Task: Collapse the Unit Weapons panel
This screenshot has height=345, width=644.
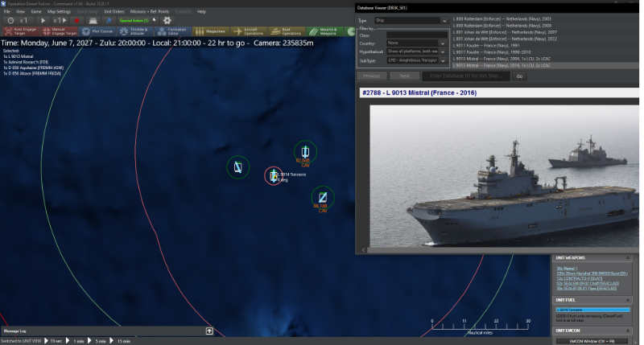Action: [628, 258]
